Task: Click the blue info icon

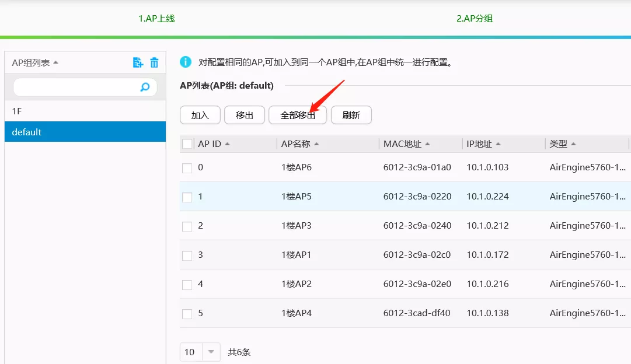Action: (186, 62)
